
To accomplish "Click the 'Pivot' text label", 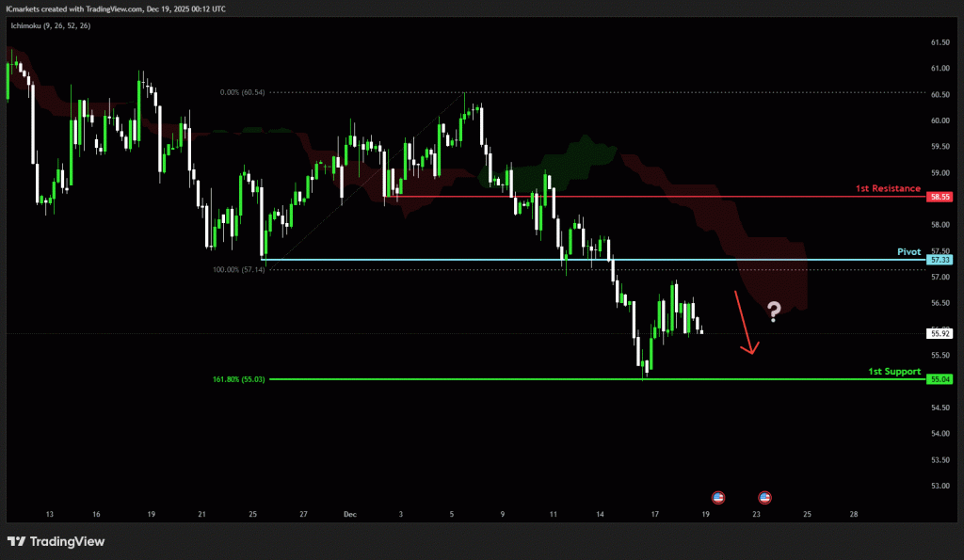I will (908, 252).
